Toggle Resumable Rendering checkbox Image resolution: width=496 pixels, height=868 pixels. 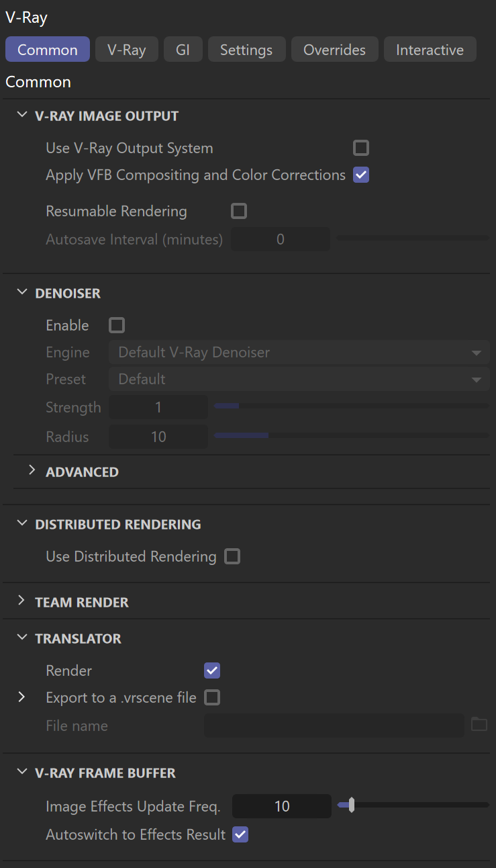point(239,211)
